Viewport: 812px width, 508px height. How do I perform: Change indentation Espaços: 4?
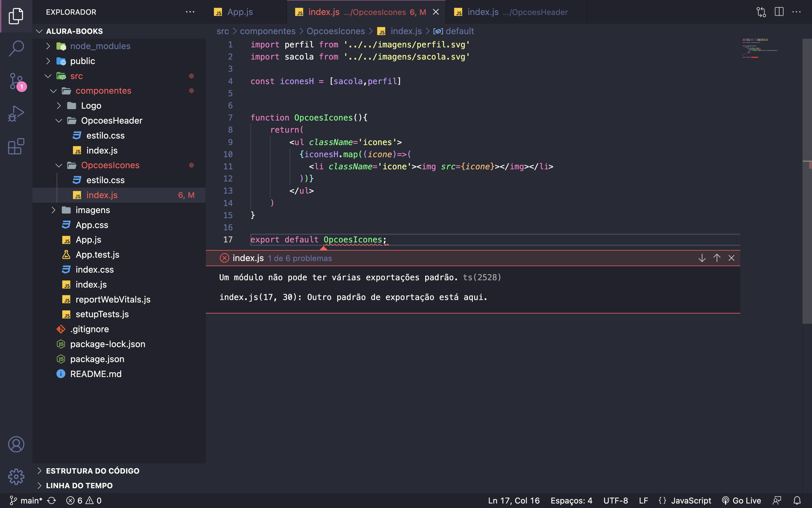[x=571, y=501]
